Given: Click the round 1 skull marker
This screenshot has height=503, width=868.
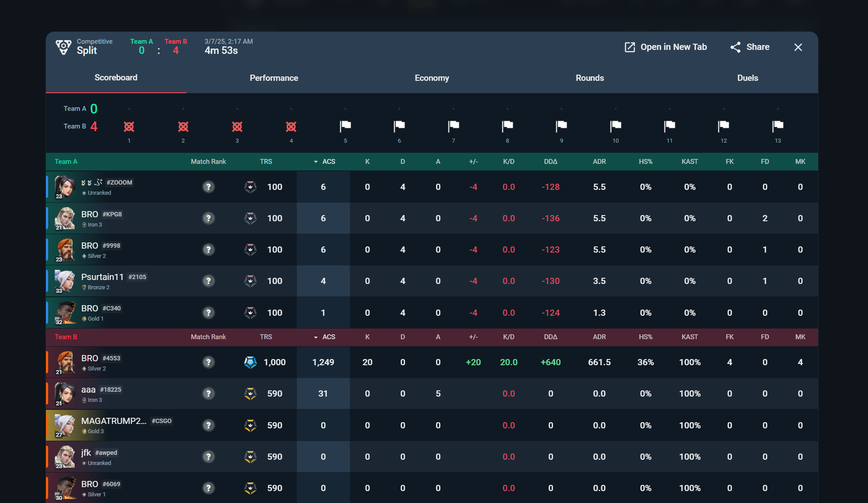Looking at the screenshot, I should point(129,127).
